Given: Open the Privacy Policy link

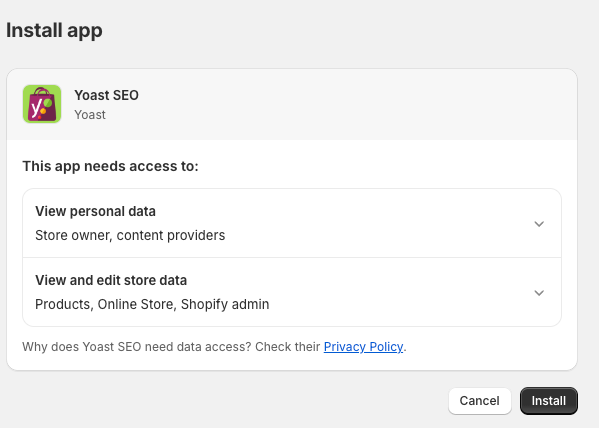Looking at the screenshot, I should point(363,347).
